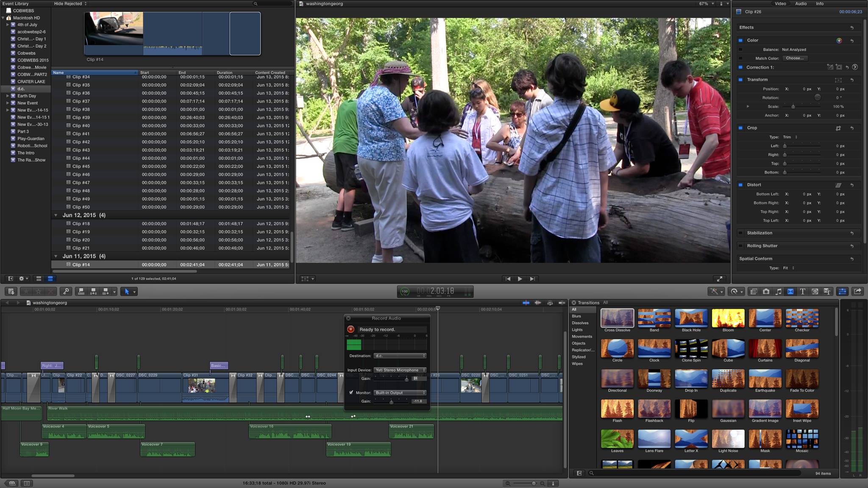Viewport: 868px width, 488px height.
Task: Open the Music and Sound browser
Action: [x=778, y=291]
